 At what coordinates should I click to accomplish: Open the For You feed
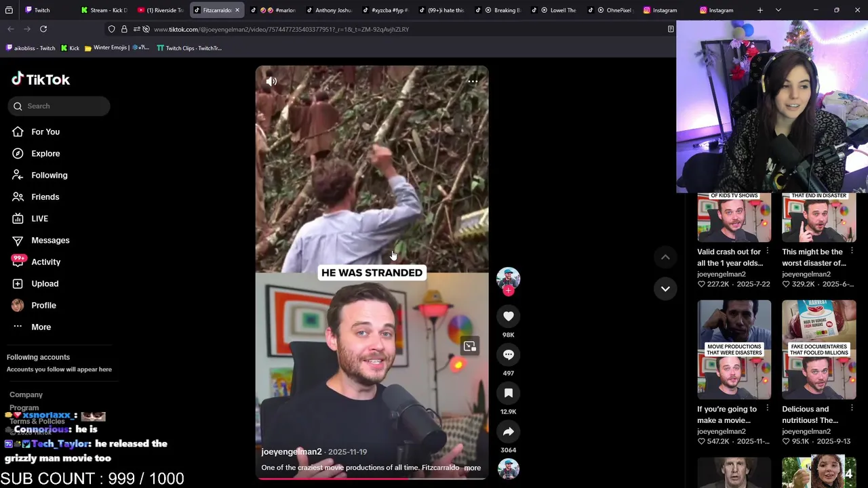45,131
